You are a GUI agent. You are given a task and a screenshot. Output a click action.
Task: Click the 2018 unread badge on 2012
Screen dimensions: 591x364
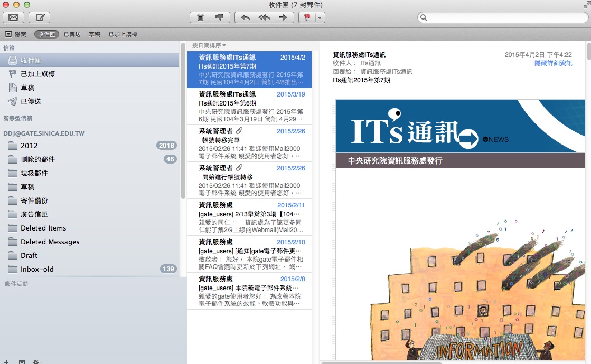click(166, 145)
